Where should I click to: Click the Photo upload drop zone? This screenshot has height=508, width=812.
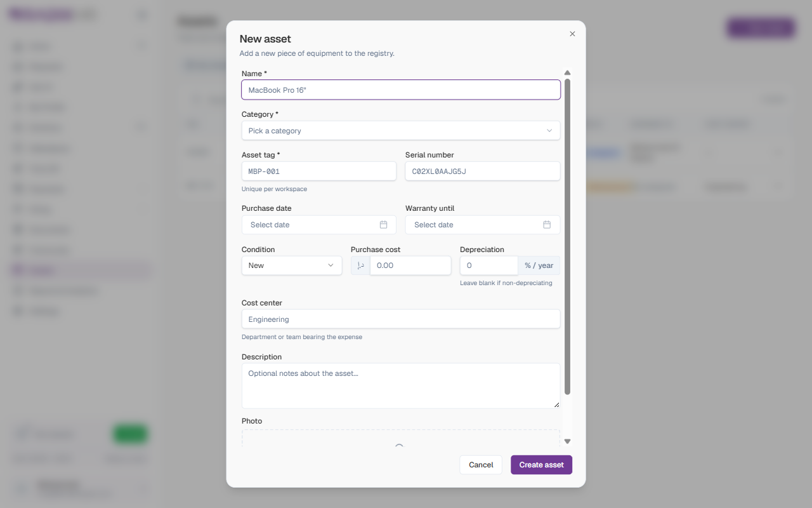[x=401, y=438]
